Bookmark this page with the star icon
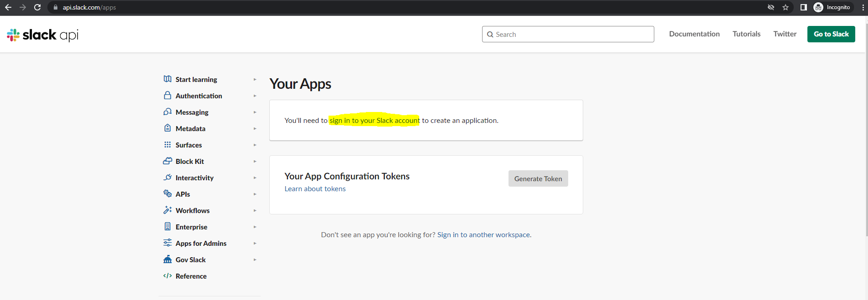Screen dimensions: 868x300 [786, 7]
